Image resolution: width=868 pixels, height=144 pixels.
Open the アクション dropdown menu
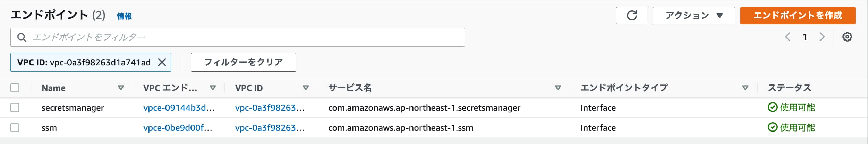694,16
